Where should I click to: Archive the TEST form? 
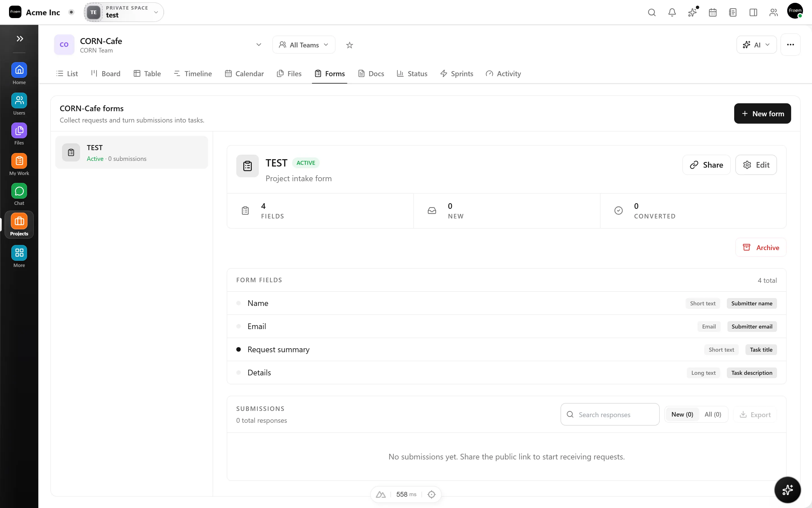761,248
